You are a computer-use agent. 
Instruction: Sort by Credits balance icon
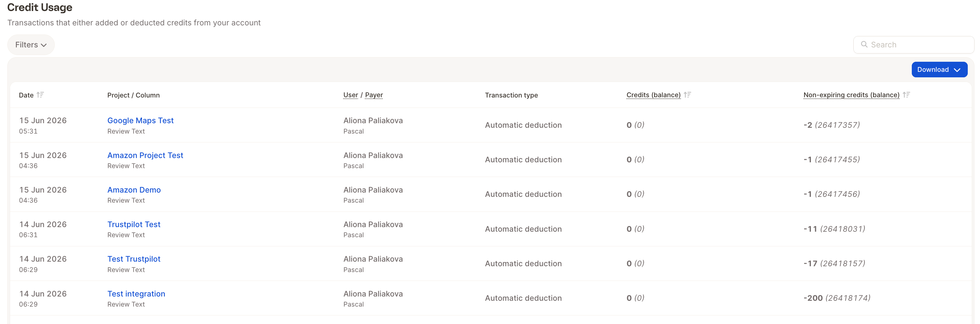(x=687, y=95)
